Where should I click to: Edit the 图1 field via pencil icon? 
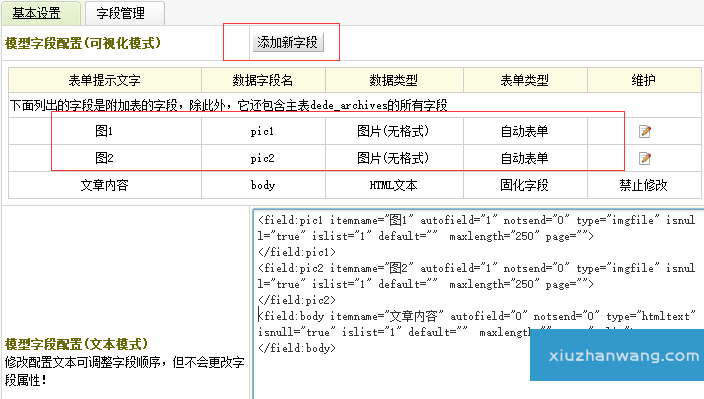(x=645, y=132)
